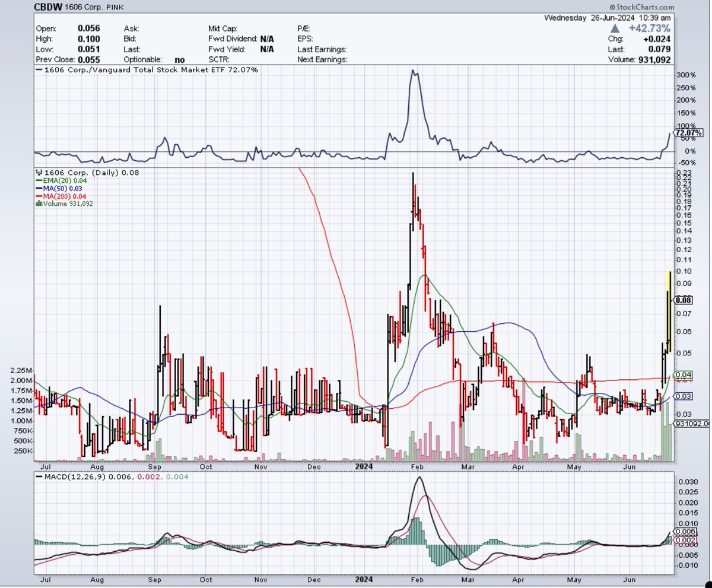The height and width of the screenshot is (588, 712).
Task: Click the 1.00M label on the volume axis
Action: tap(23, 421)
